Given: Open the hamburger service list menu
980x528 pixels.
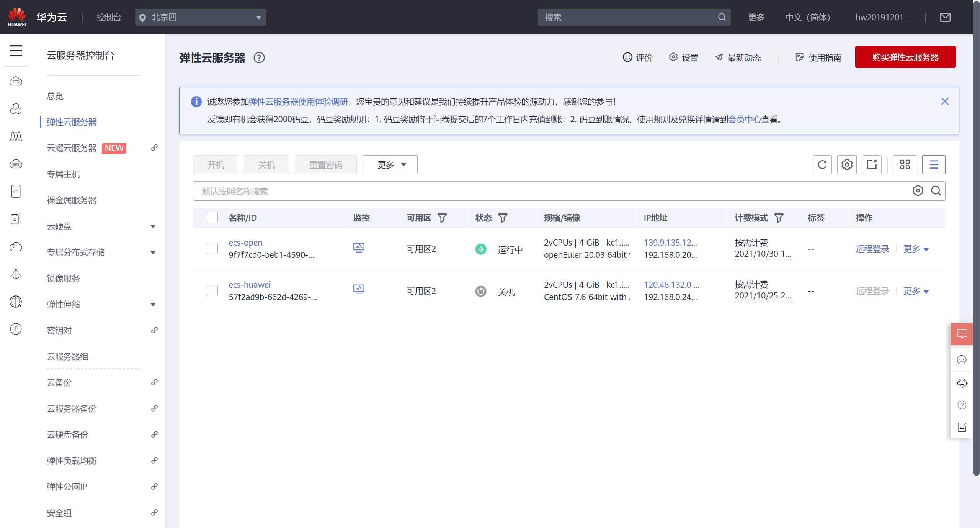Looking at the screenshot, I should [x=16, y=51].
